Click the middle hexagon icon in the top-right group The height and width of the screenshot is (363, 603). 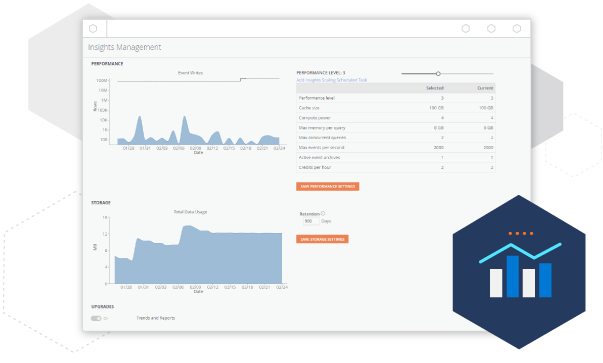point(491,28)
